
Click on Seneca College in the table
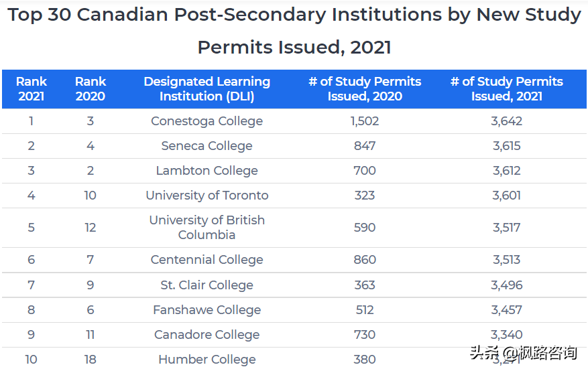click(x=207, y=146)
